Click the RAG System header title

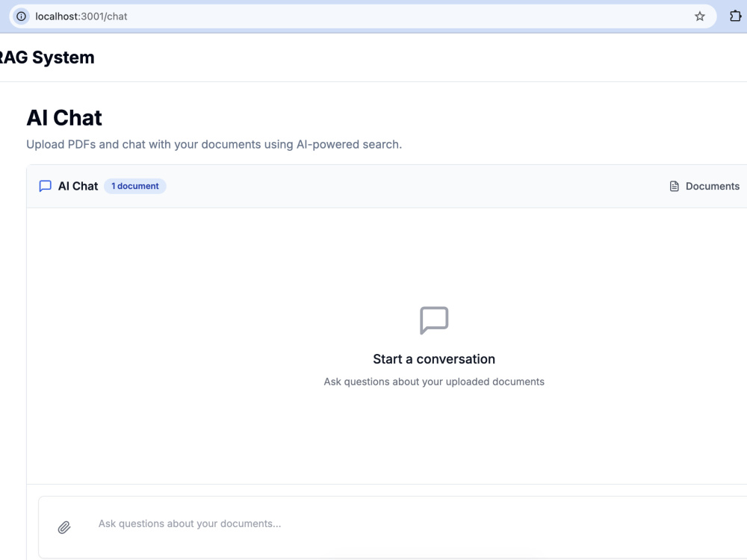click(46, 57)
